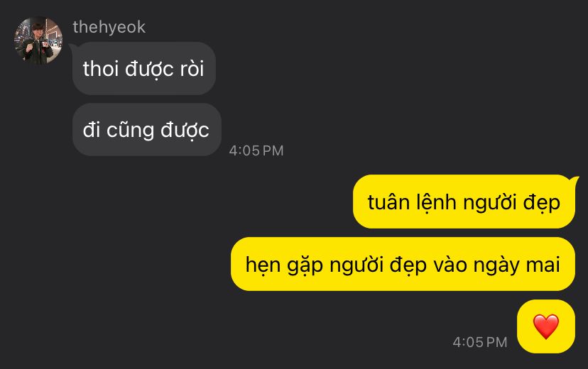588x369 pixels.
Task: Click the word "gặp" in the long yellow bubble
Action: click(305, 266)
